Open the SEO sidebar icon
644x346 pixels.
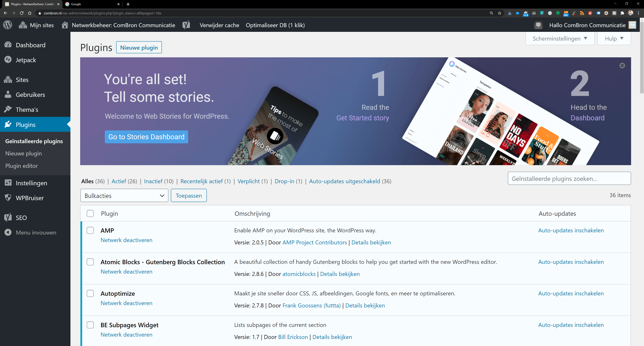pyautogui.click(x=8, y=218)
